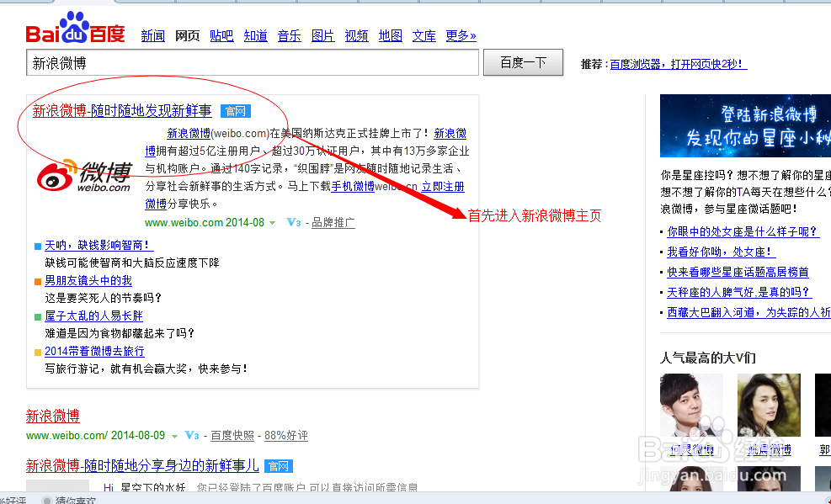Click the V3 credibility icon by 品牌推广

click(294, 223)
